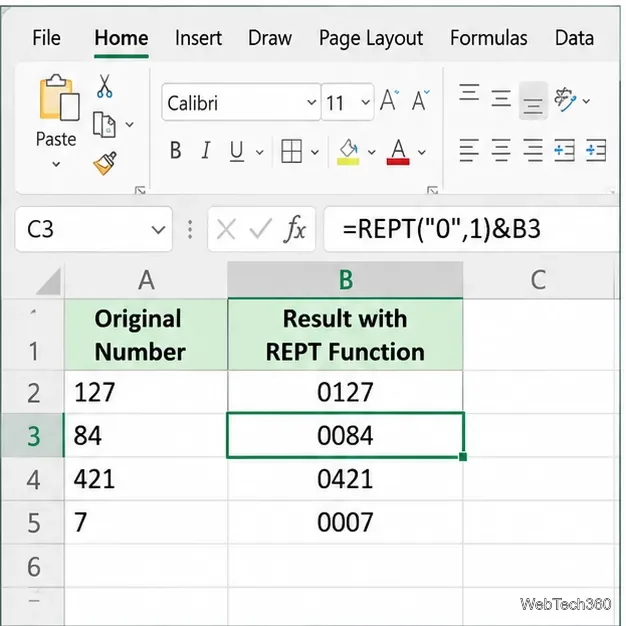The image size is (626, 626).
Task: Select cell containing 84
Action: pos(146,435)
